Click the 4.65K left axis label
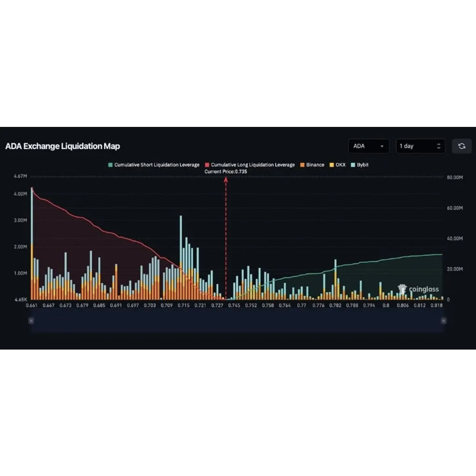This screenshot has width=476, height=476. coord(20,299)
